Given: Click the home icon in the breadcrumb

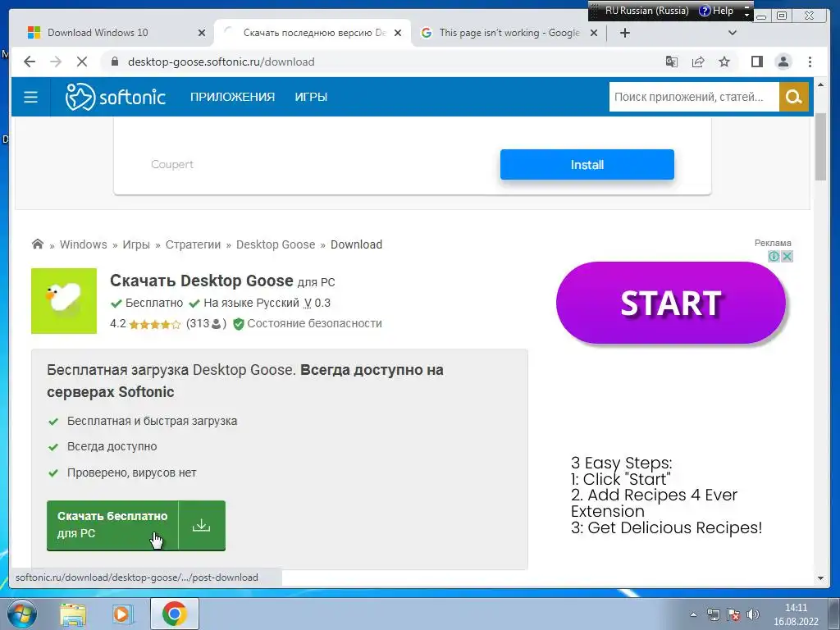Looking at the screenshot, I should click(38, 244).
